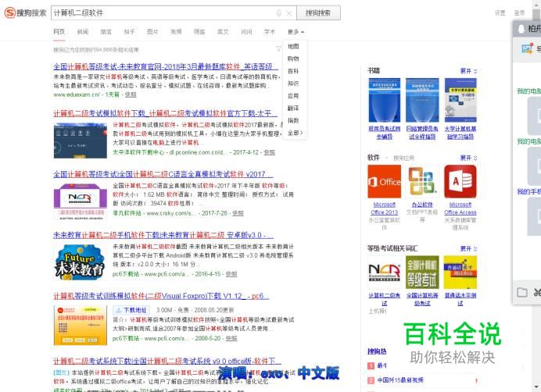The width and height of the screenshot is (541, 392).
Task: Click picture icon in side panel toolbar
Action: click(527, 48)
